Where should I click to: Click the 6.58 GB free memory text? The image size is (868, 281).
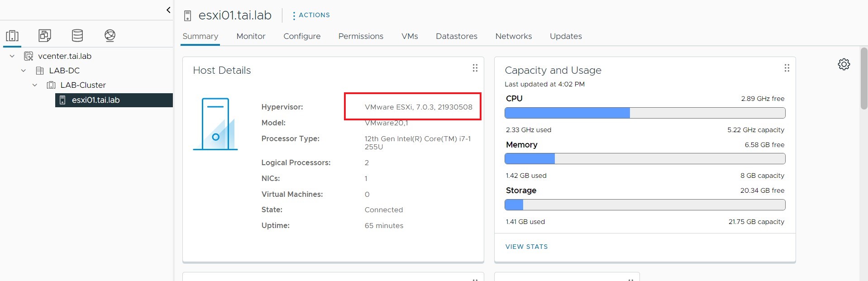coord(764,145)
